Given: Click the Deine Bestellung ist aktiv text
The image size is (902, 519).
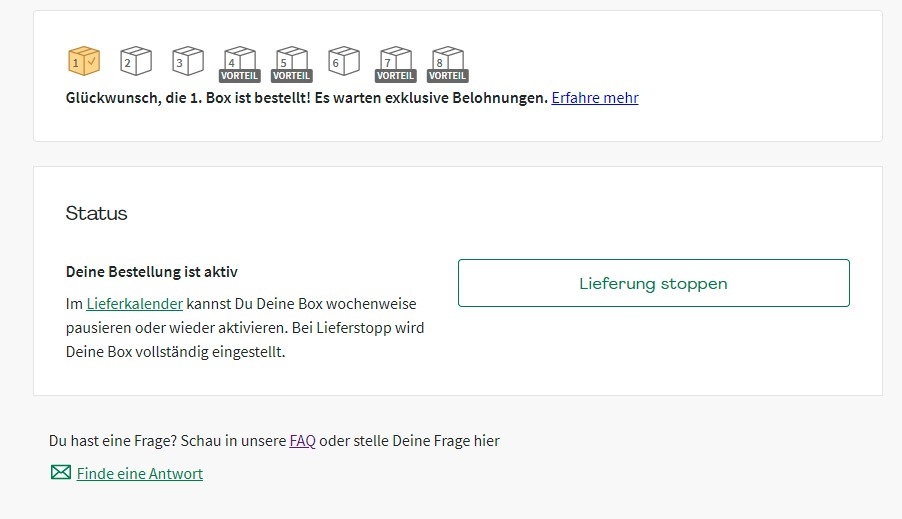Looking at the screenshot, I should tap(151, 272).
